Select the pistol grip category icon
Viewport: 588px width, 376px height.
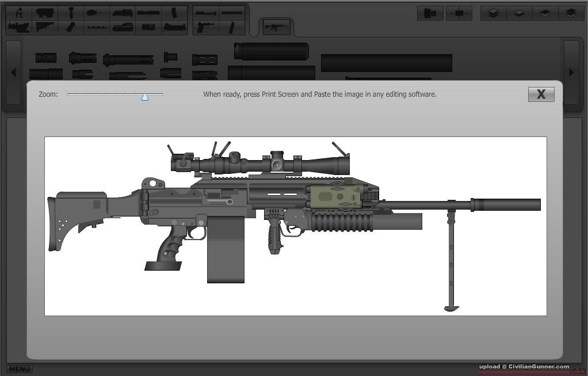click(x=71, y=26)
